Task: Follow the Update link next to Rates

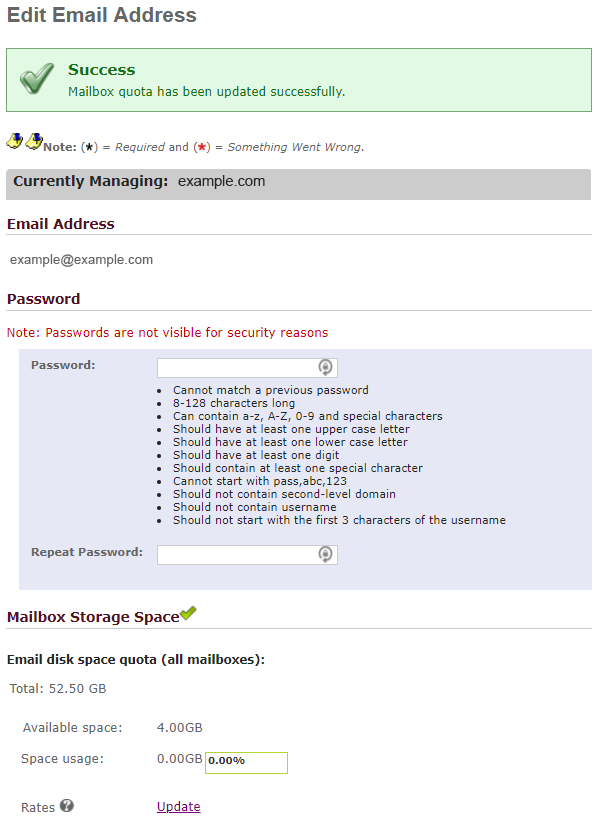Action: (x=179, y=806)
